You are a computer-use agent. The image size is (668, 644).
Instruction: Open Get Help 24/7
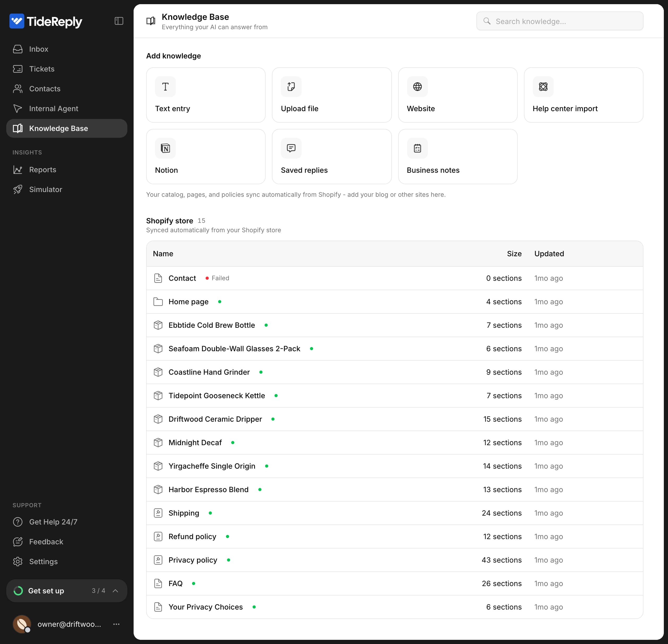click(67, 522)
